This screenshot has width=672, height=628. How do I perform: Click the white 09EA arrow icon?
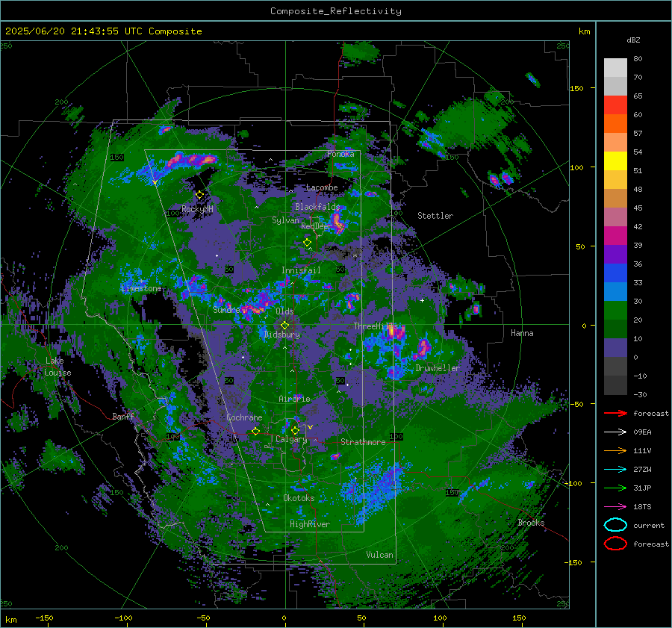click(x=615, y=432)
